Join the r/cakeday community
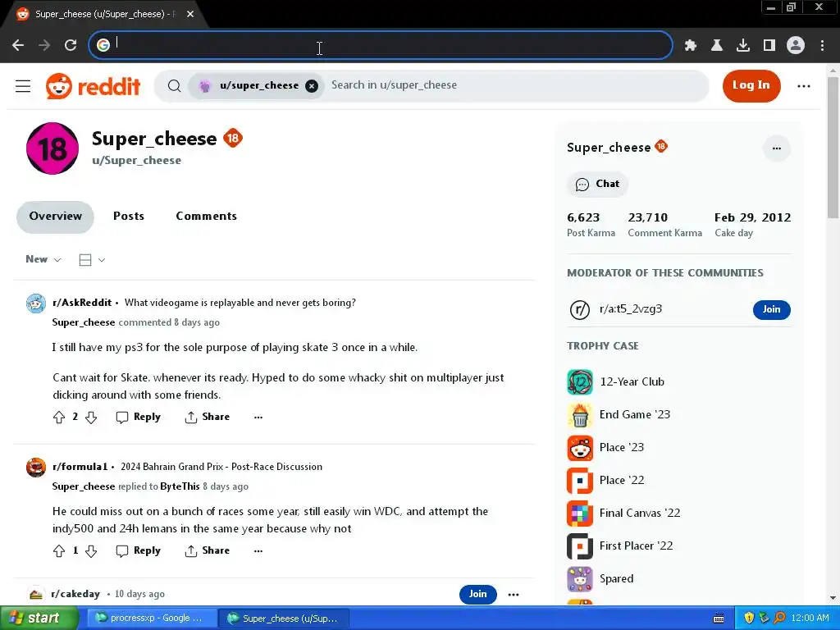 [478, 594]
